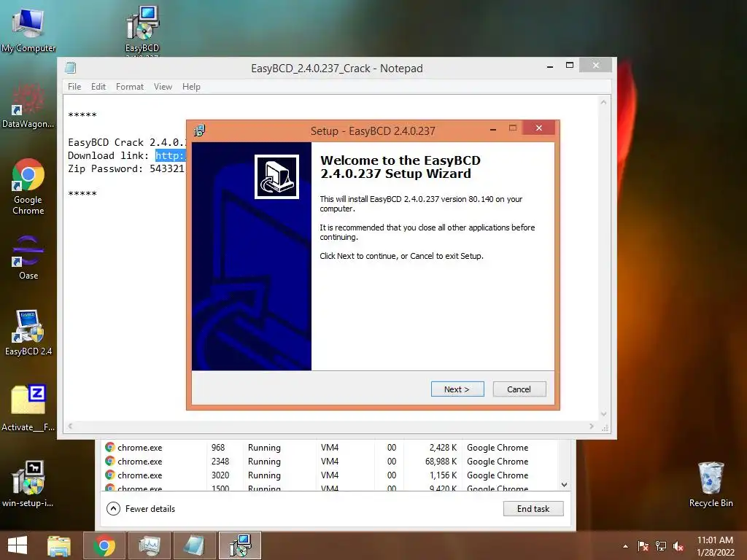Switch to Notepad in taskbar
This screenshot has height=560, width=747.
click(x=194, y=545)
